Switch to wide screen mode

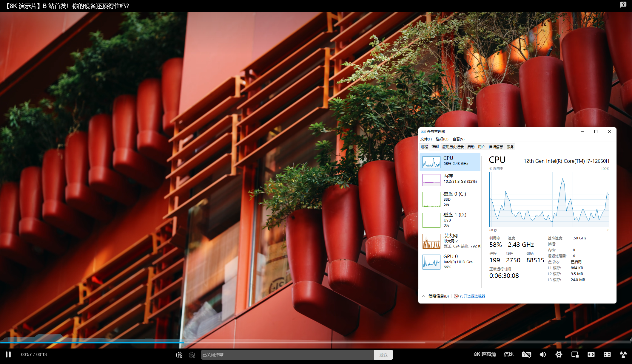(591, 354)
